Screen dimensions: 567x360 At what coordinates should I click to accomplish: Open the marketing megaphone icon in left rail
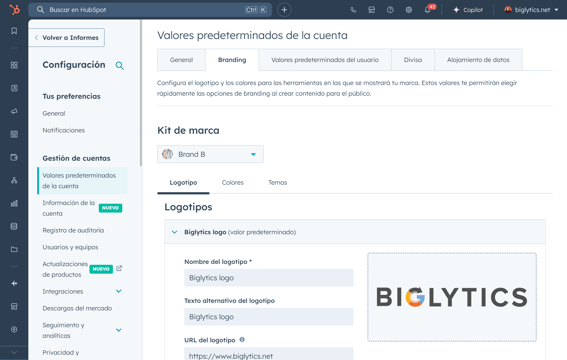pos(14,111)
